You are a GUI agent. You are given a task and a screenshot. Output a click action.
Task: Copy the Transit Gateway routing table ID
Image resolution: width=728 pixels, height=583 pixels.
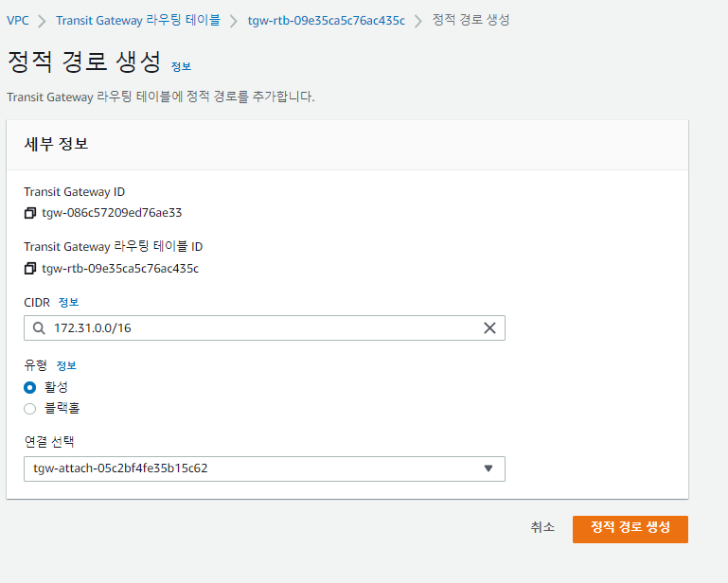click(x=30, y=268)
